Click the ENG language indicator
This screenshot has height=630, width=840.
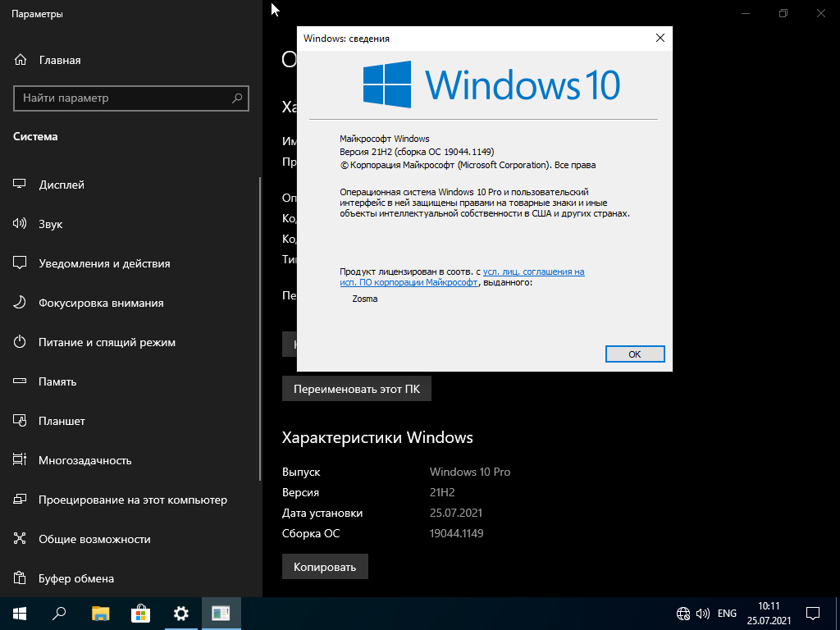(x=727, y=613)
